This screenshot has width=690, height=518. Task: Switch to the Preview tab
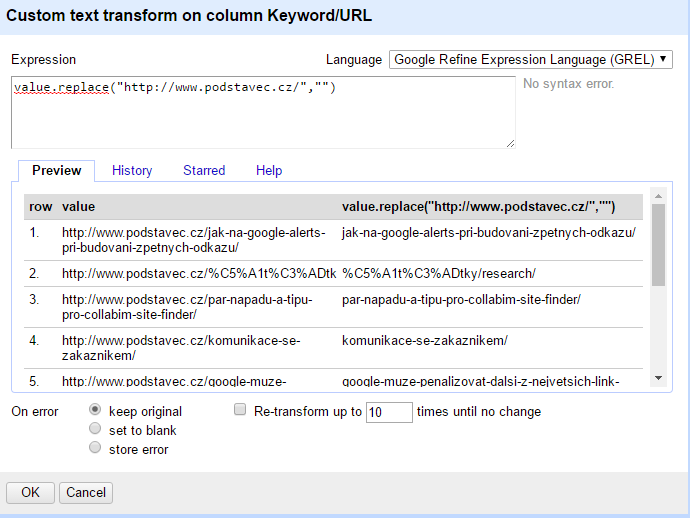pos(56,170)
